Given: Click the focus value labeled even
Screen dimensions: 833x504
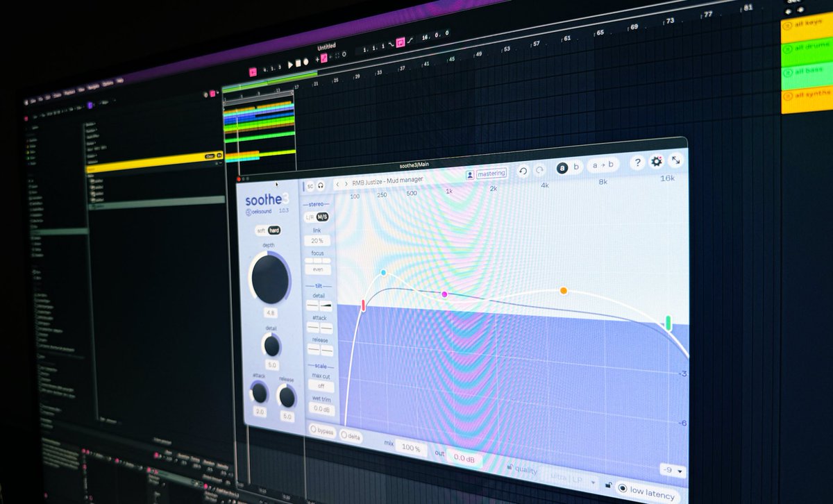Looking at the screenshot, I should coord(318,269).
